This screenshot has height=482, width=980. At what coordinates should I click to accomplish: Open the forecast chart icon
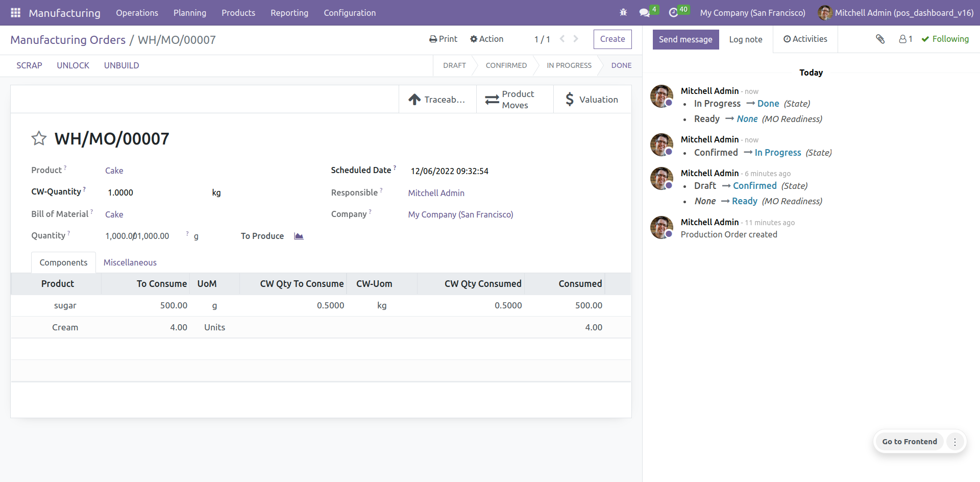click(x=299, y=236)
